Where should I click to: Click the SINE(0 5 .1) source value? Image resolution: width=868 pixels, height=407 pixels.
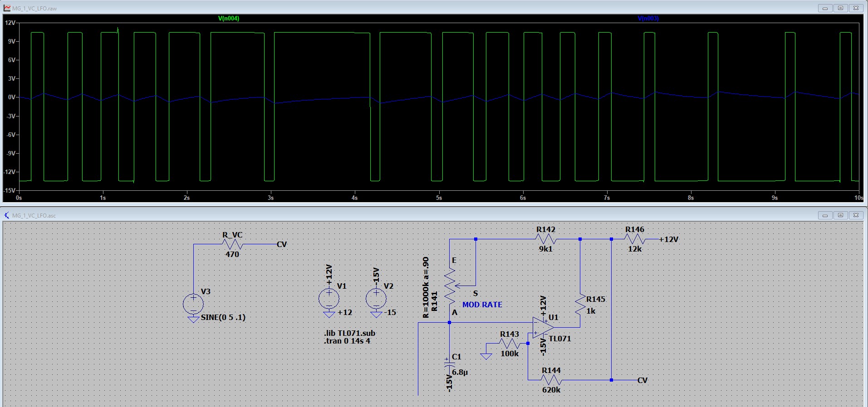click(223, 317)
